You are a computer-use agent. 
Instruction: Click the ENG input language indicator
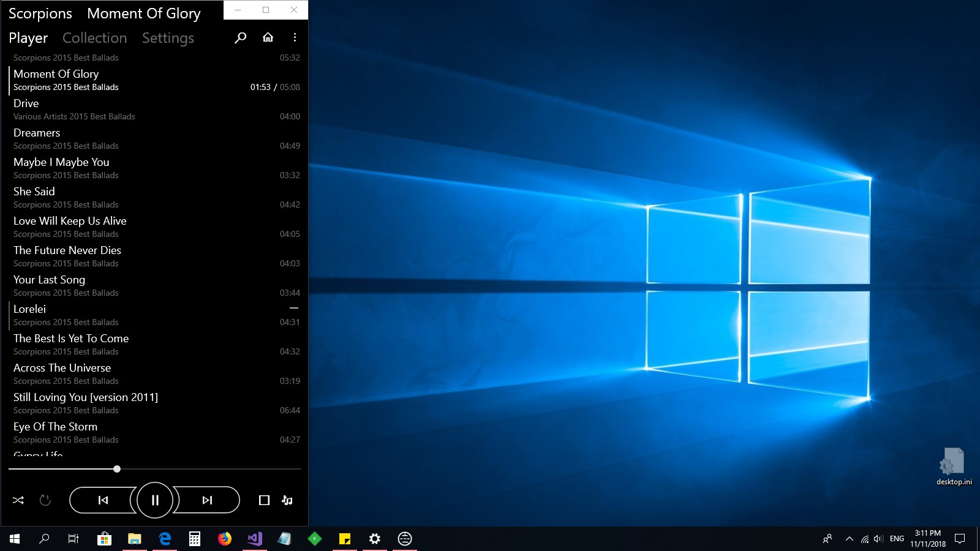(897, 539)
